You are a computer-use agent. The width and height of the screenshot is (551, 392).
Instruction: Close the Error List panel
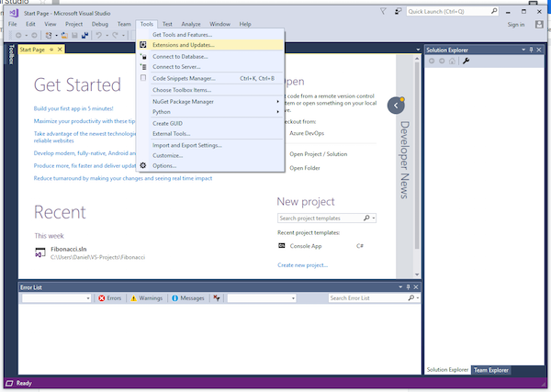[x=416, y=287]
